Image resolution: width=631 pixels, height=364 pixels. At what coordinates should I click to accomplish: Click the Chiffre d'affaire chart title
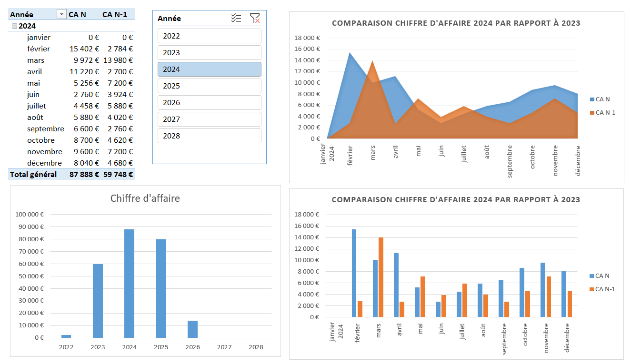point(145,198)
